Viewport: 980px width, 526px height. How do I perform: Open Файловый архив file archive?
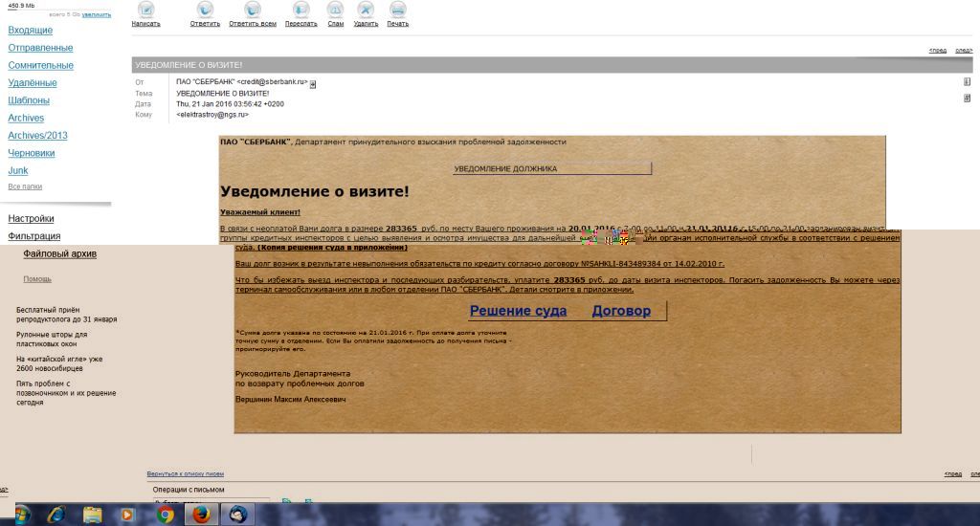tap(59, 253)
